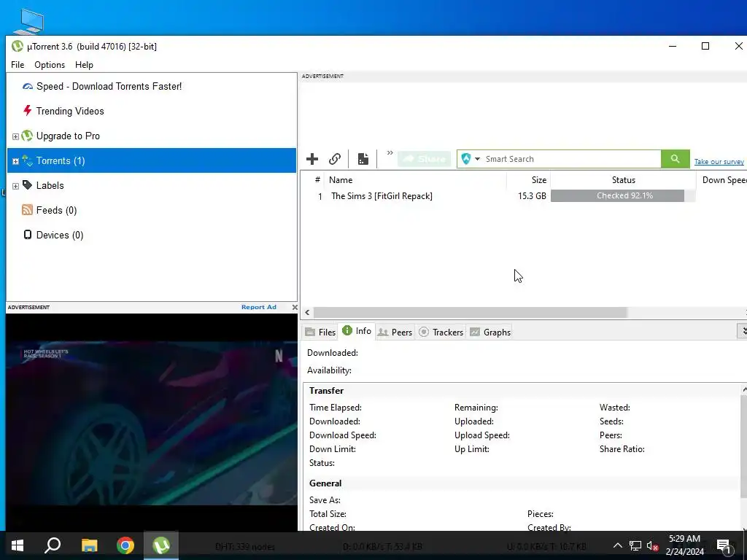Click the uTorrent taskbar icon
This screenshot has width=747, height=560.
[161, 545]
